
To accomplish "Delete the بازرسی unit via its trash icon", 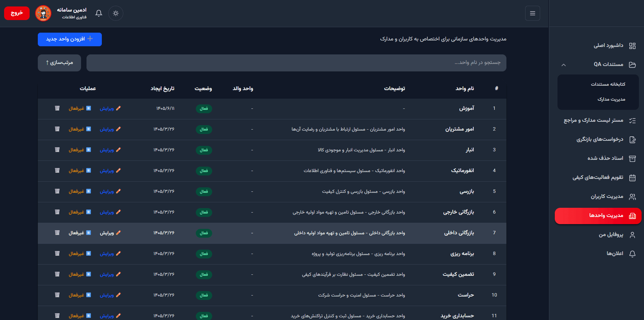I will (57, 191).
